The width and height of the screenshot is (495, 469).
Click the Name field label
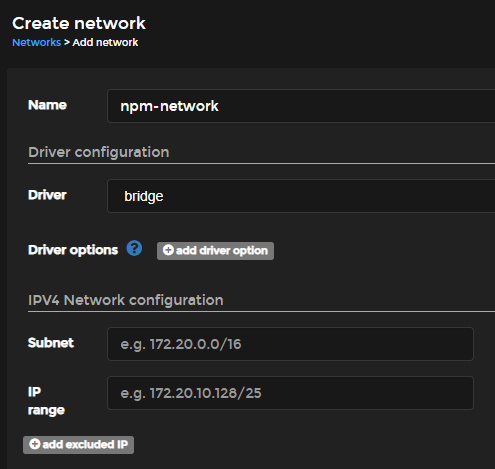point(47,105)
